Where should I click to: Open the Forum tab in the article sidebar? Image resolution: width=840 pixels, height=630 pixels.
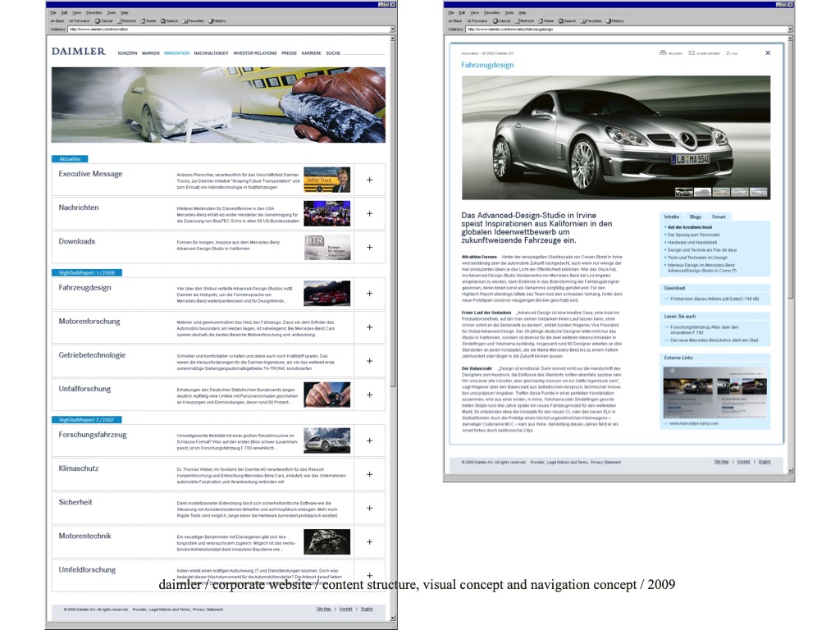click(719, 217)
